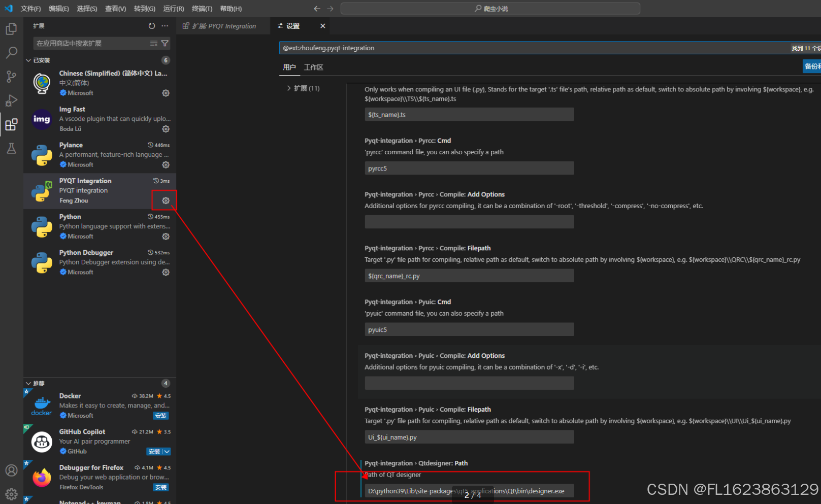Close the 设置 tab
The width and height of the screenshot is (821, 504).
pos(322,26)
